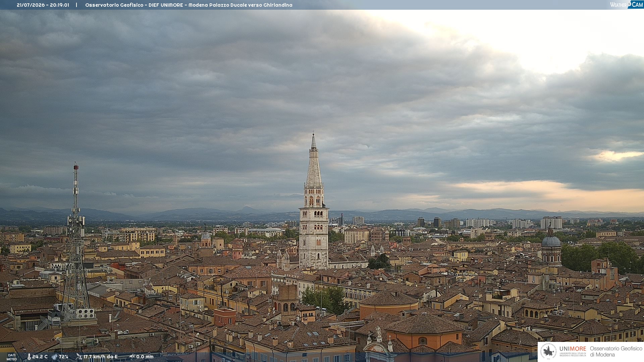
Task: Click the 17.7 km/h da E wind reading
Action: click(x=101, y=357)
